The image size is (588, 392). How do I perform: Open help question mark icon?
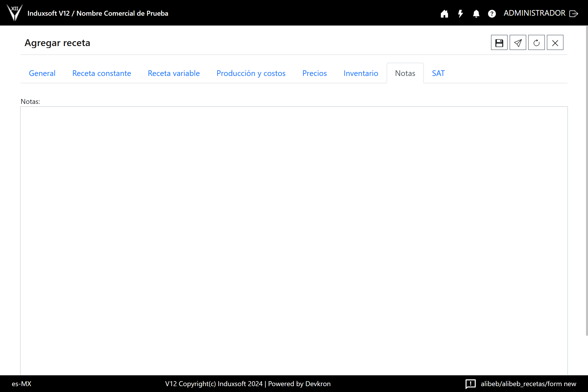click(492, 13)
